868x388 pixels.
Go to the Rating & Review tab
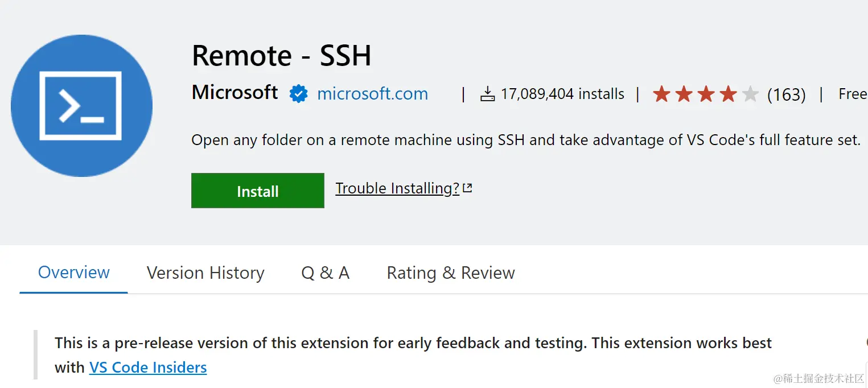point(451,273)
